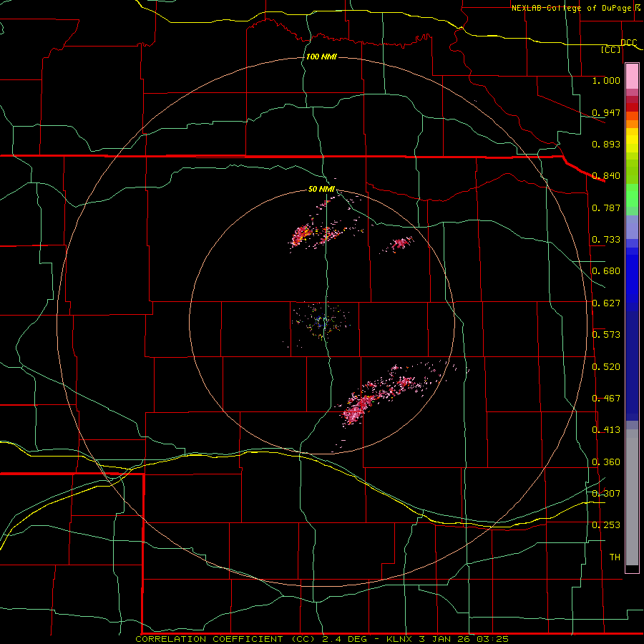Screen dimensions: 644x644
Task: Click the 0.307 scale value
Action: 606,494
